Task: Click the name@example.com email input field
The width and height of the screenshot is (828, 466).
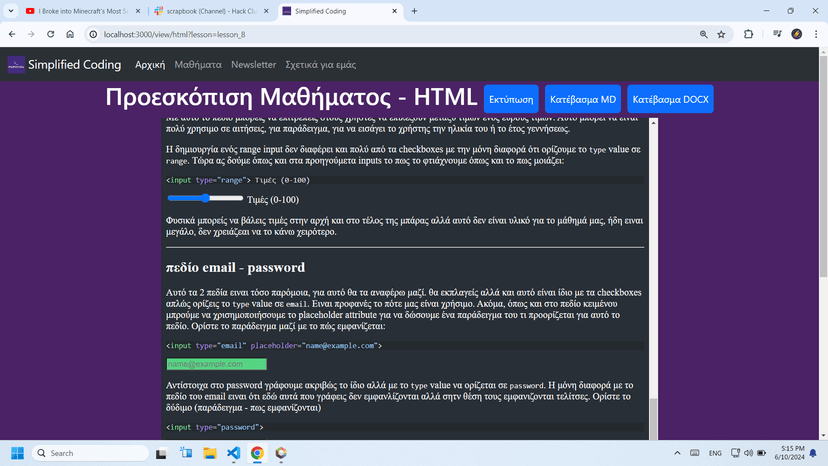Action: point(217,364)
